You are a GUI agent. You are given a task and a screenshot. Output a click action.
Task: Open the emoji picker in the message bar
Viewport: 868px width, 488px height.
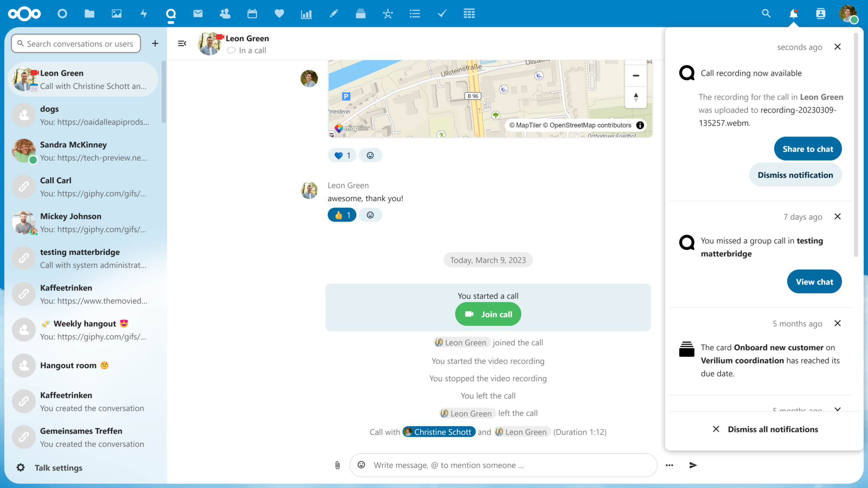coord(361,465)
